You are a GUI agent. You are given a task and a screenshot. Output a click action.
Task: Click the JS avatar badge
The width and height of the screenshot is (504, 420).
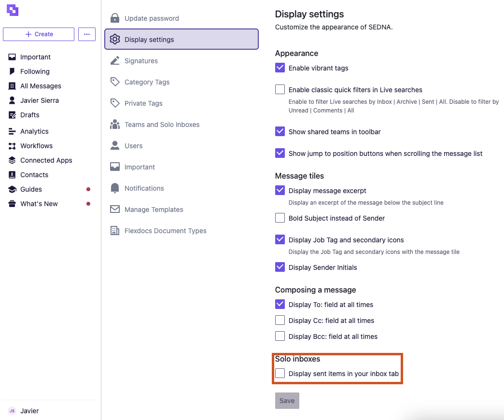pos(12,411)
